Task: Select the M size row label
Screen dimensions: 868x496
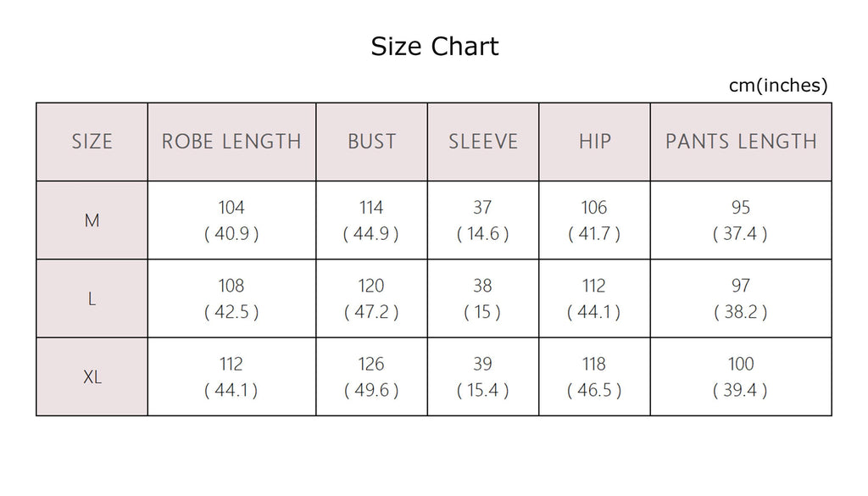Action: (x=92, y=220)
